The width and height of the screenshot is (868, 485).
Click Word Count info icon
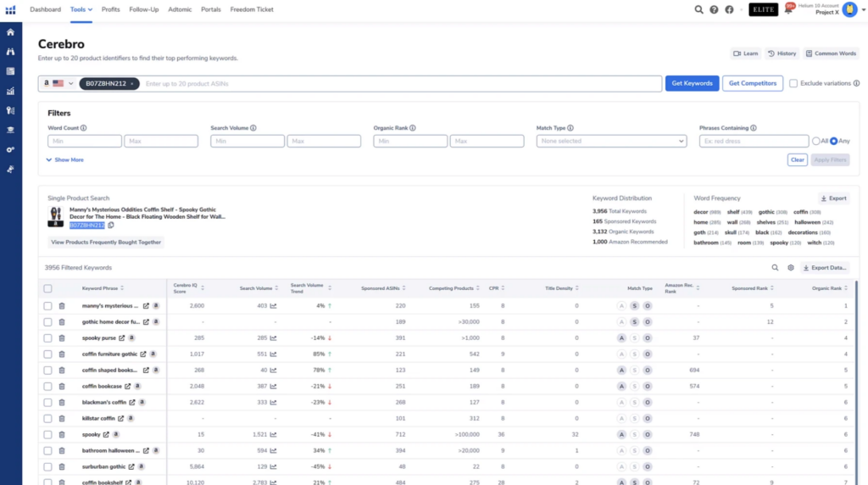coord(84,128)
